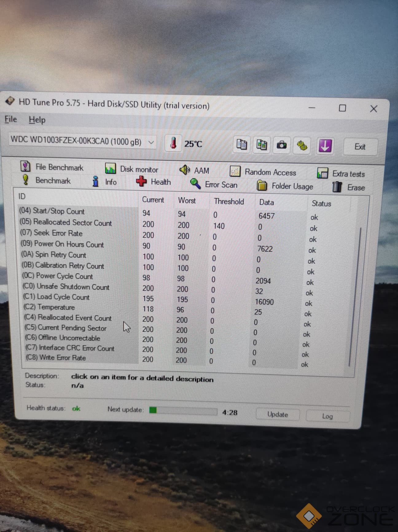Click the Worst column header
Viewport: 398px width, 532px height.
pyautogui.click(x=187, y=201)
